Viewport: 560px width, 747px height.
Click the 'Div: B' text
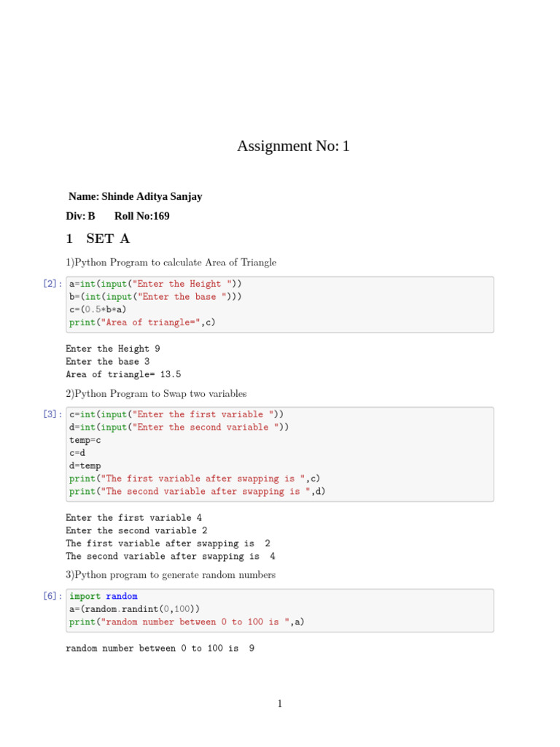(80, 216)
